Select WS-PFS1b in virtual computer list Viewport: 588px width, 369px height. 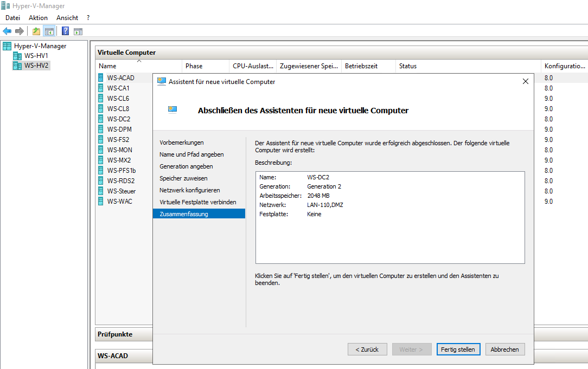pos(122,171)
